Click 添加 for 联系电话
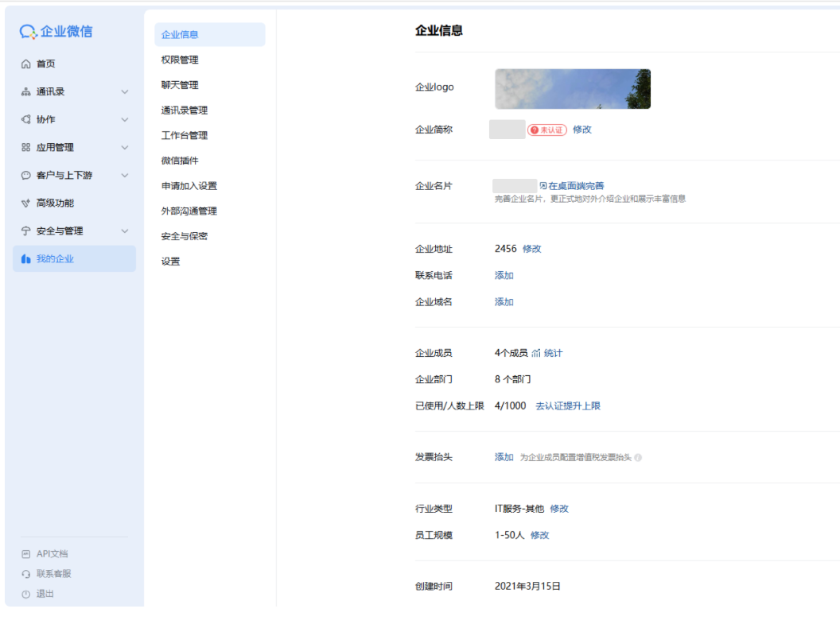The height and width of the screenshot is (628, 840). 504,275
